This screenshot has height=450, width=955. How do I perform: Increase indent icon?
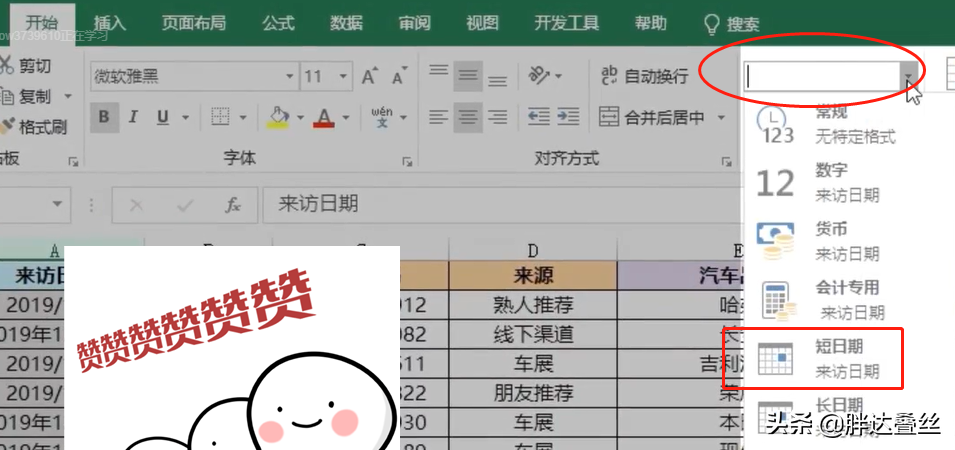568,117
